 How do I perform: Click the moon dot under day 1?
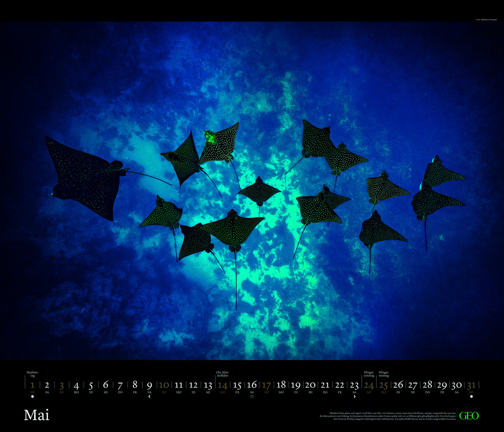32,396
